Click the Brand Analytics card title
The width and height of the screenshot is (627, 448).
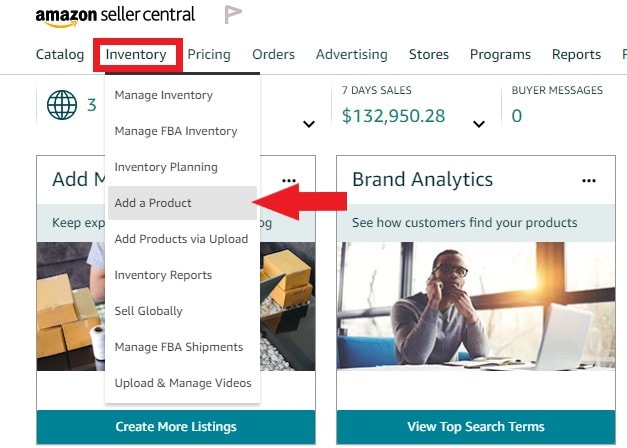[422, 179]
